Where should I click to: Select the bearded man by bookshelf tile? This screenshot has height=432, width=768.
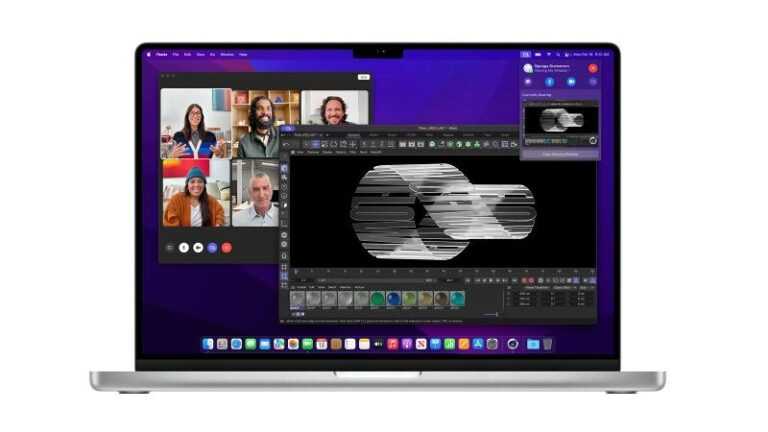[x=265, y=123]
